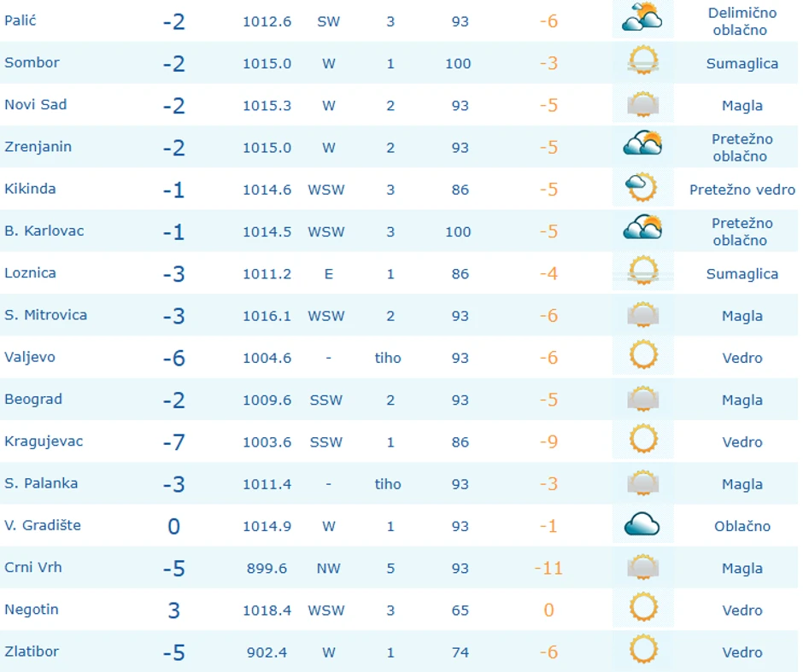The height and width of the screenshot is (672, 803).
Task: Click the clear sun icon for Zlatibor
Action: [x=643, y=649]
